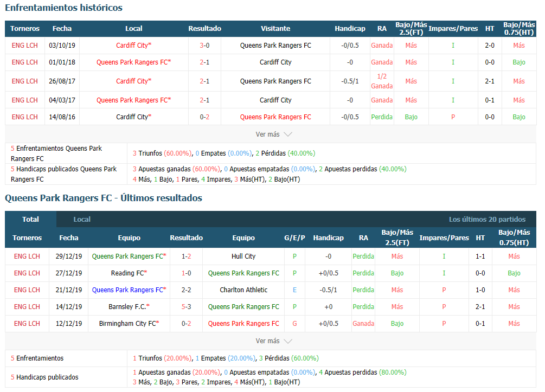Click the Impares/Pares header in históricos table

pyautogui.click(x=453, y=29)
